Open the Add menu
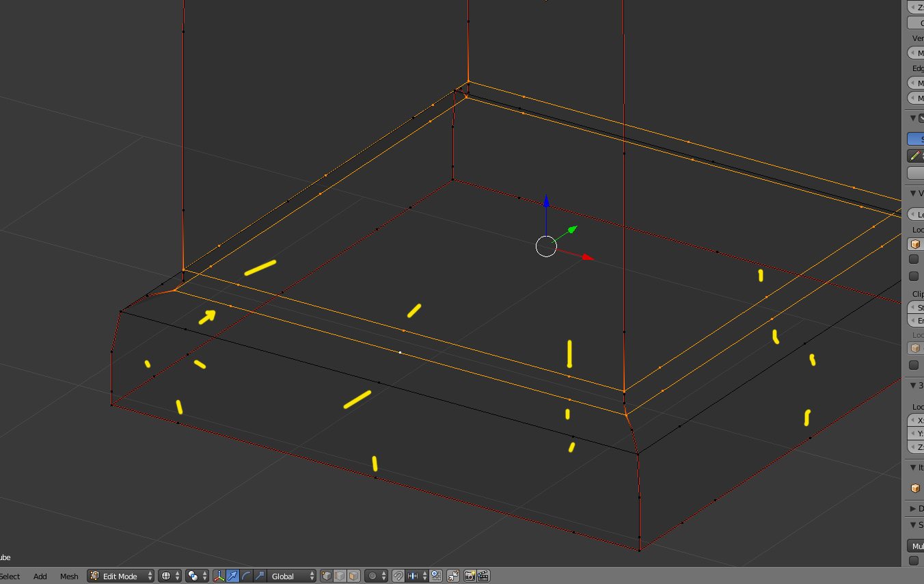The width and height of the screenshot is (924, 584). point(40,576)
